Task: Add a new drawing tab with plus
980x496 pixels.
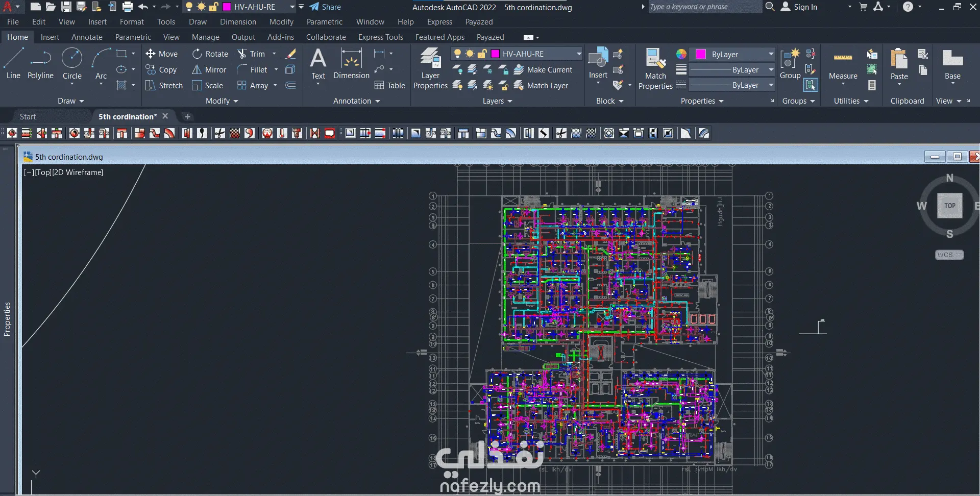Action: (187, 117)
